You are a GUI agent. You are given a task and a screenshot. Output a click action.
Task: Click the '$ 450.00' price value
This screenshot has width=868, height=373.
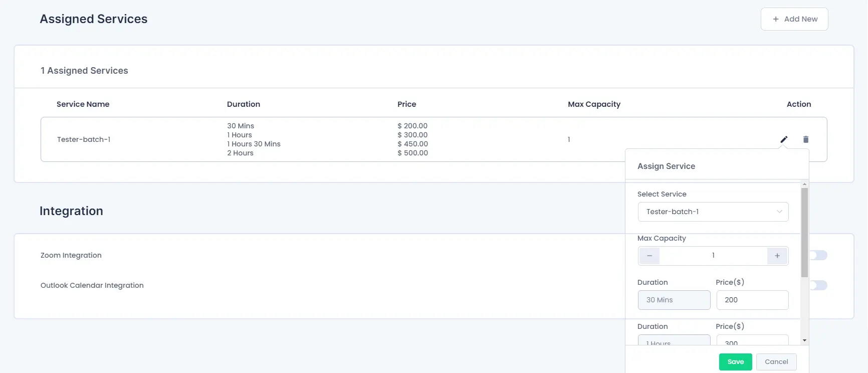pyautogui.click(x=412, y=144)
